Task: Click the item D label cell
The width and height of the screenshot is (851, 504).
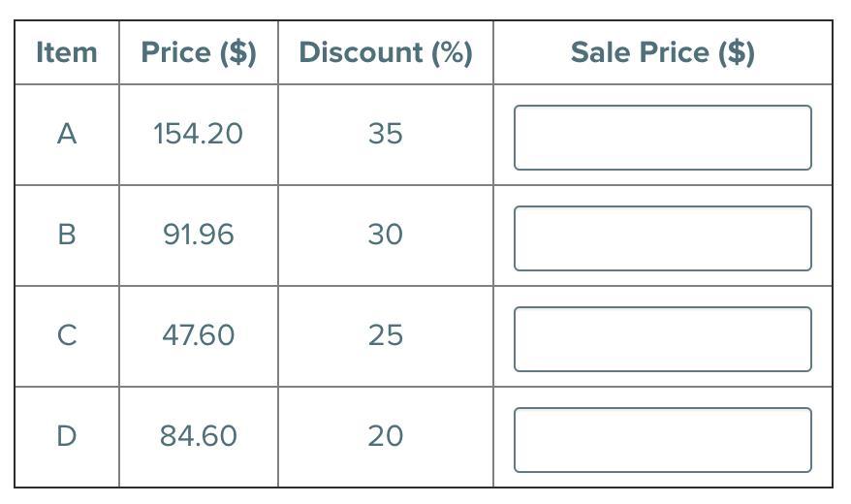Action: click(x=66, y=436)
